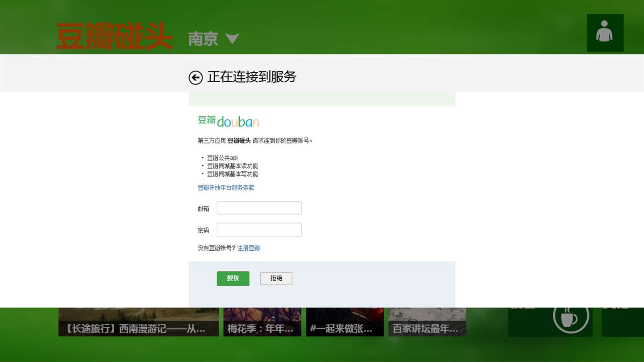
Task: Click the 豆瓣碰头 app title
Action: (x=114, y=36)
